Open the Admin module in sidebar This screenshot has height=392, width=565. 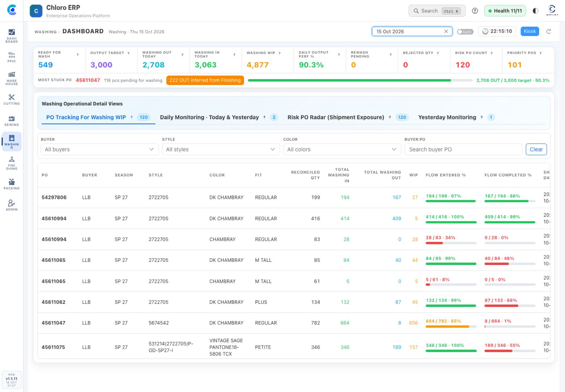click(12, 205)
